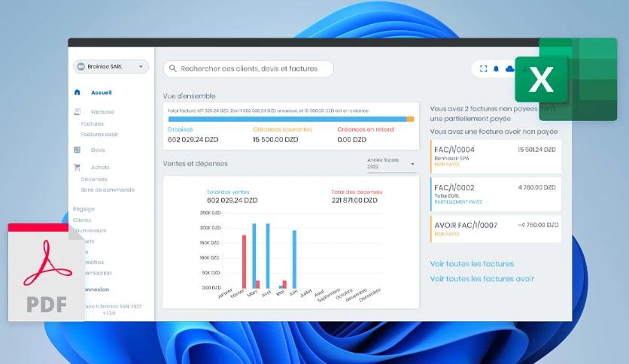Screen dimensions: 629x364
Task: Click the 15 500.00 DZD amount
Action: tap(275, 139)
